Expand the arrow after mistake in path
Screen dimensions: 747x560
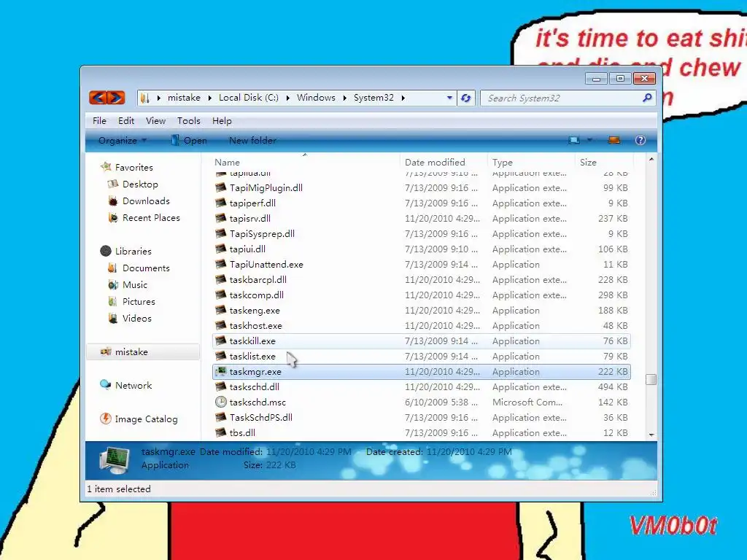[x=209, y=98]
